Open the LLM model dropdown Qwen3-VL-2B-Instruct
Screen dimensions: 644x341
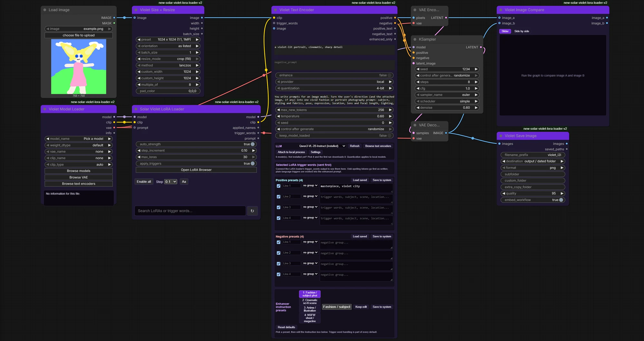pyautogui.click(x=322, y=146)
